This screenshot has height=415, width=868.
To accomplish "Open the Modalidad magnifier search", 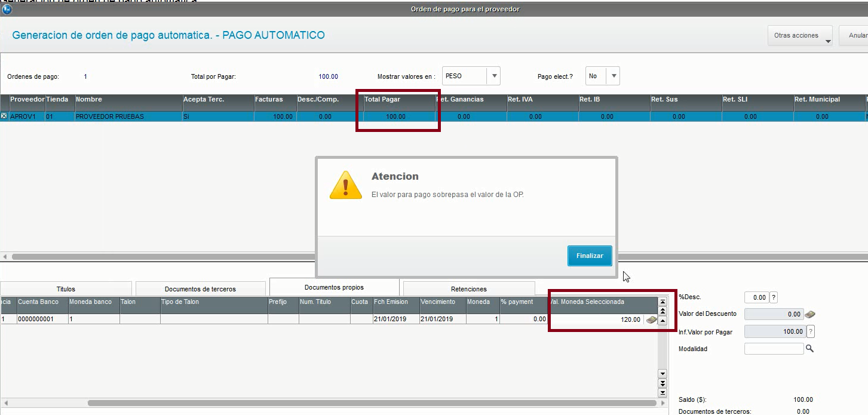I will coord(809,349).
